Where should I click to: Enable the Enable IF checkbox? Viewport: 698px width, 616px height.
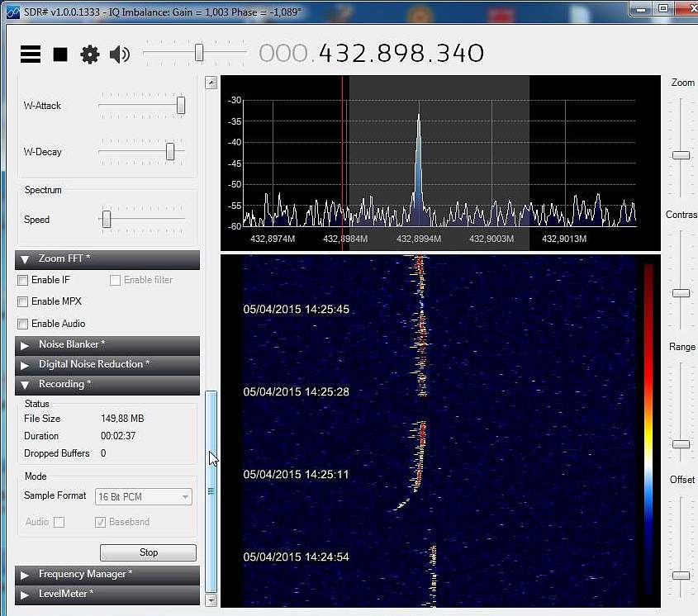tap(23, 280)
